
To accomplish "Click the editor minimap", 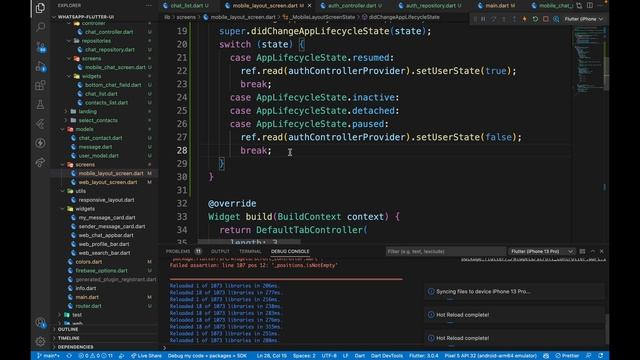I will click(x=590, y=61).
